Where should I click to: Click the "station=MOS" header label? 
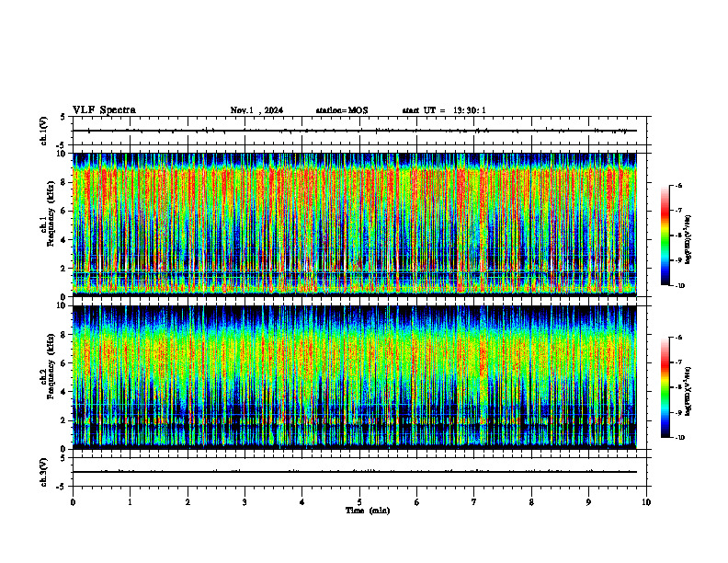click(342, 110)
